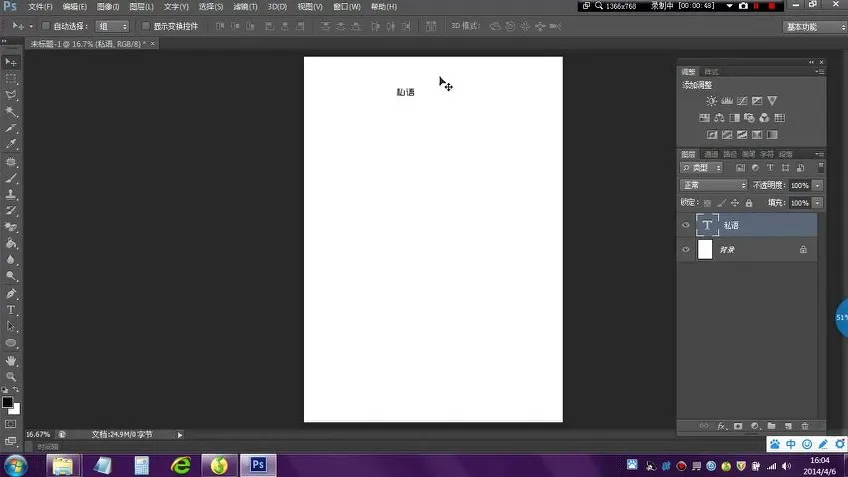Open the 基本功能 workspace dropdown
Screen dimensions: 848x477
pyautogui.click(x=811, y=26)
